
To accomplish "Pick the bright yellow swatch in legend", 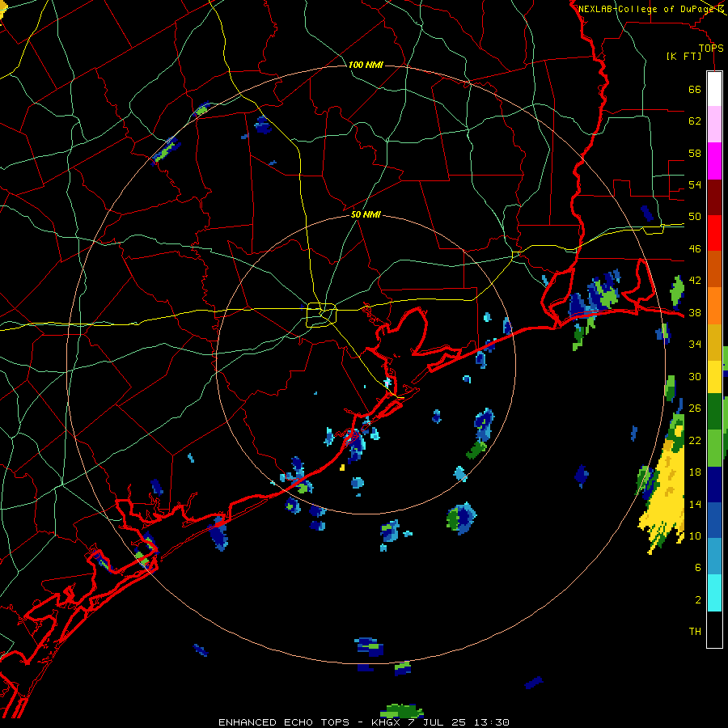I will pyautogui.click(x=714, y=378).
